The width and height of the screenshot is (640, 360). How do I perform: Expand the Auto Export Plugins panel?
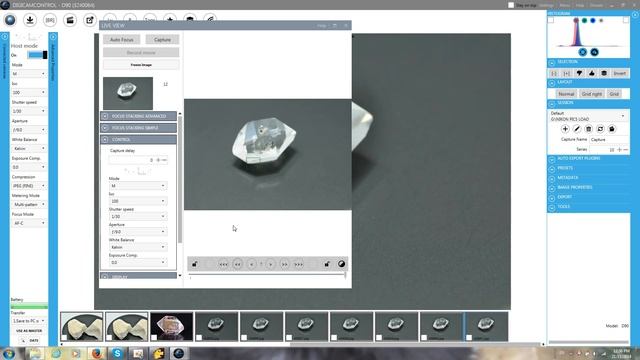[588, 158]
